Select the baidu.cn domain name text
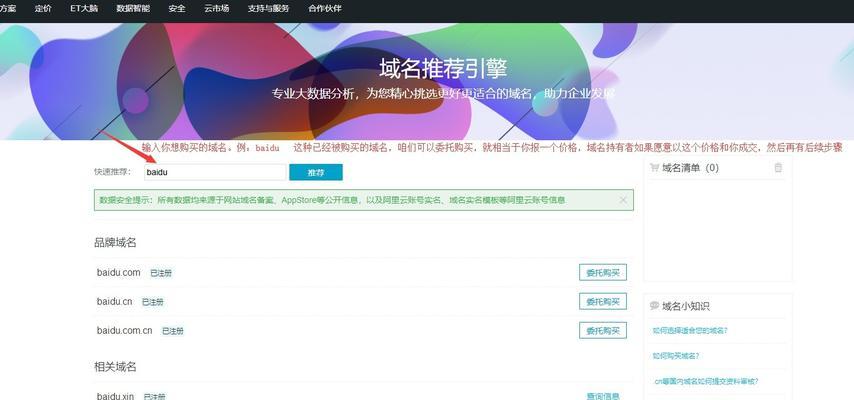 [114, 301]
